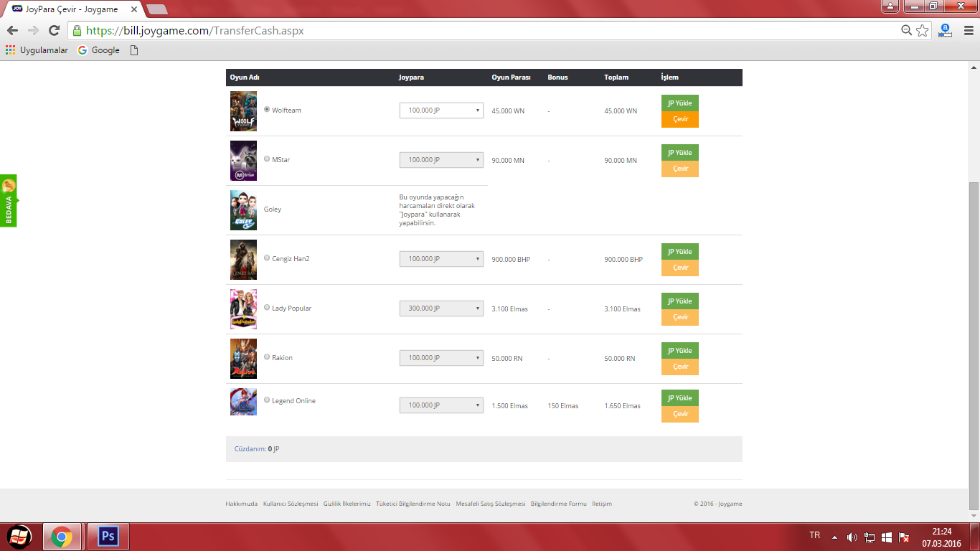Screen dimensions: 980x551
Task: Click the zoom magnifier icon in address bar
Action: coord(907,30)
